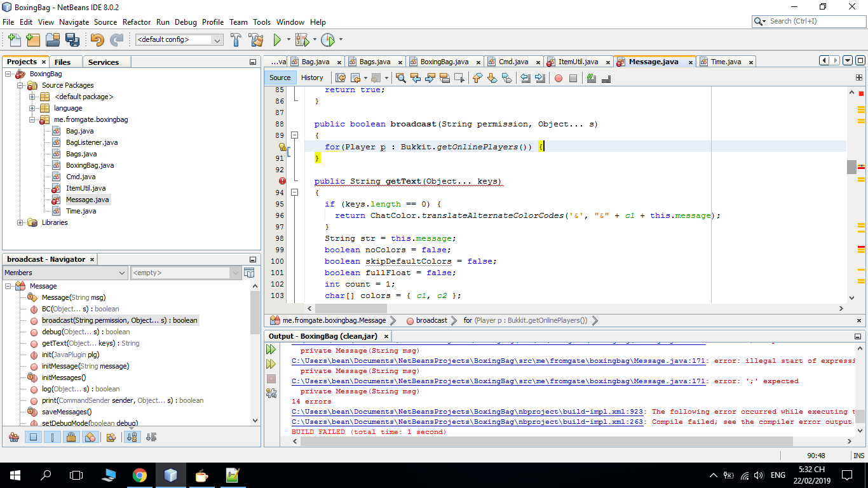The image size is (868, 488).
Task: Click the Undo arrow icon
Action: [x=97, y=39]
